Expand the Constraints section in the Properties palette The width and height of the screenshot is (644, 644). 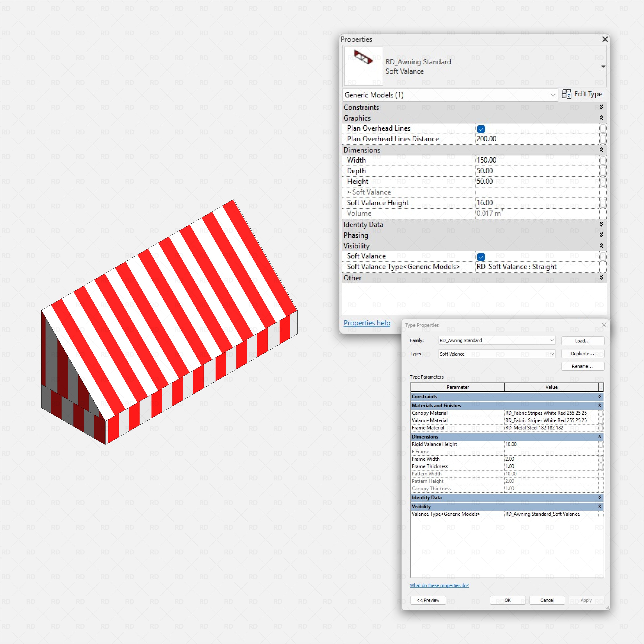(601, 107)
